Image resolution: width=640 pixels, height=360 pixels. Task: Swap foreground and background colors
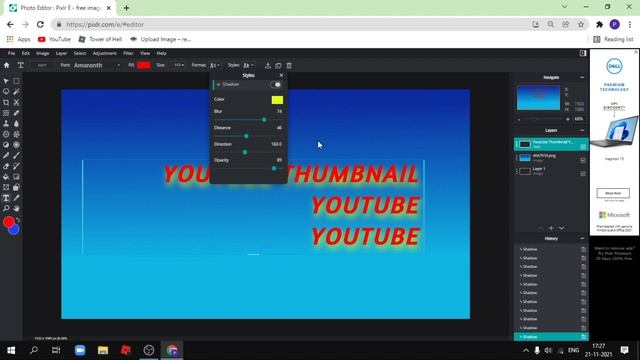click(x=18, y=220)
